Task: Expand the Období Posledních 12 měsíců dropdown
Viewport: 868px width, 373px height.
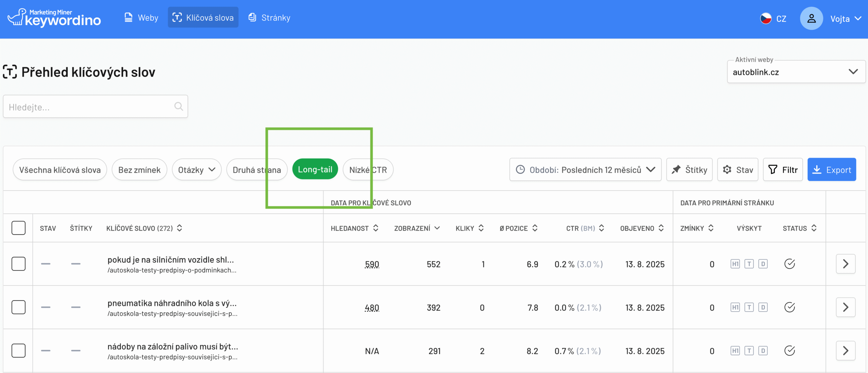Action: pyautogui.click(x=585, y=170)
